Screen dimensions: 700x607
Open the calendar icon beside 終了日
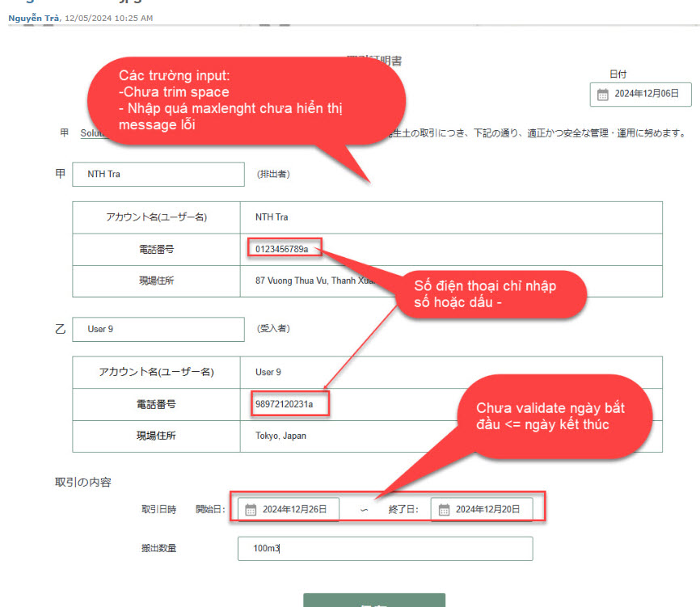pos(444,509)
